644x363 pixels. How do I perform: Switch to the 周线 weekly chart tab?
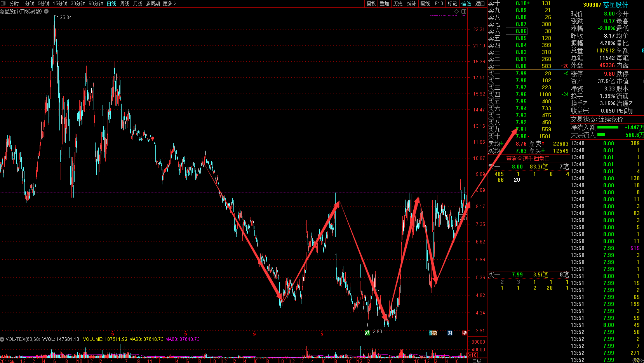(x=124, y=3)
